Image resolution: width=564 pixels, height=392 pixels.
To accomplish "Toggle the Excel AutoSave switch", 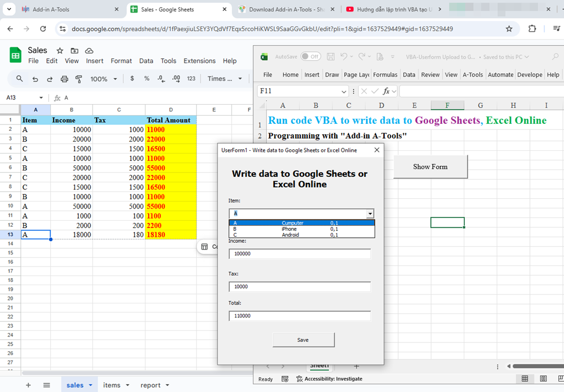I will pos(311,57).
